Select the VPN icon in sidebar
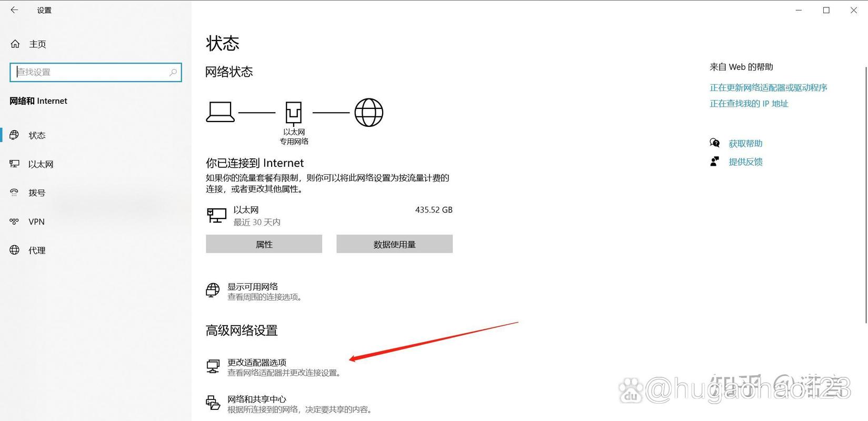The height and width of the screenshot is (421, 868). point(14,222)
